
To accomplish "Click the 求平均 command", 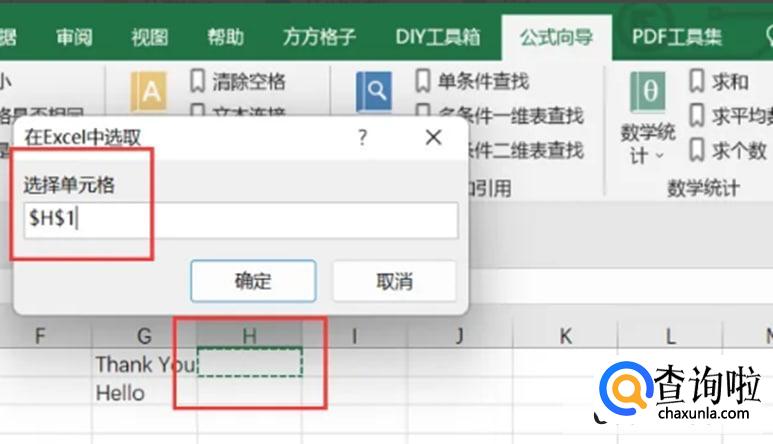I will click(731, 116).
